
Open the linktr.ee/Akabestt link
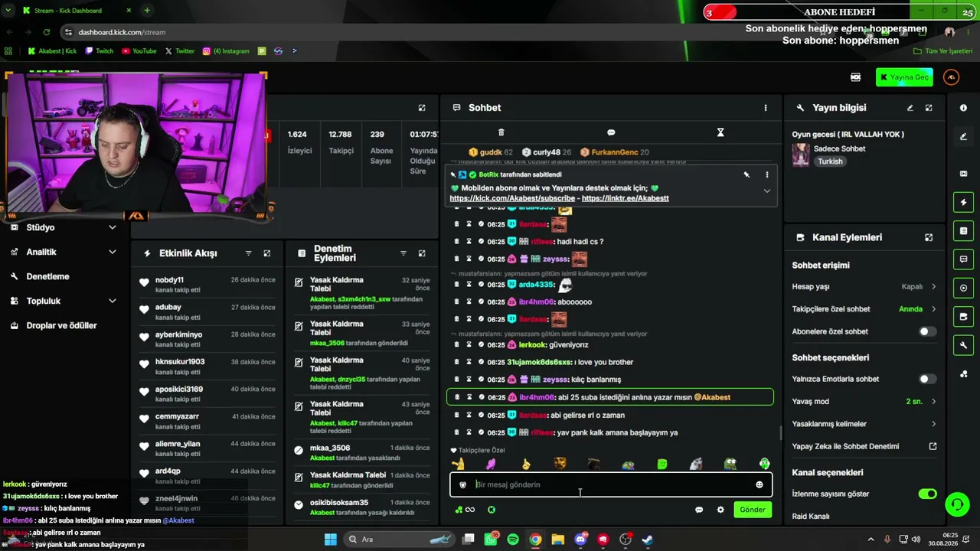(x=626, y=198)
